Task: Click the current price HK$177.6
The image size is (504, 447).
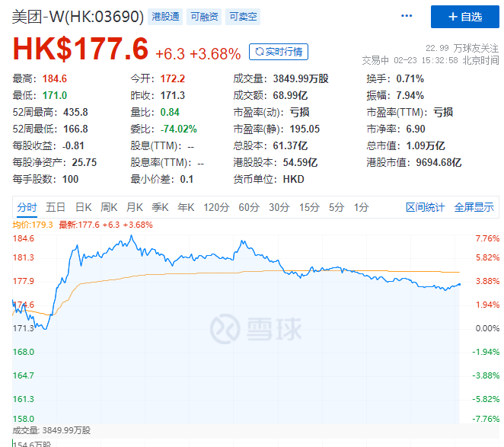Action: coord(81,49)
